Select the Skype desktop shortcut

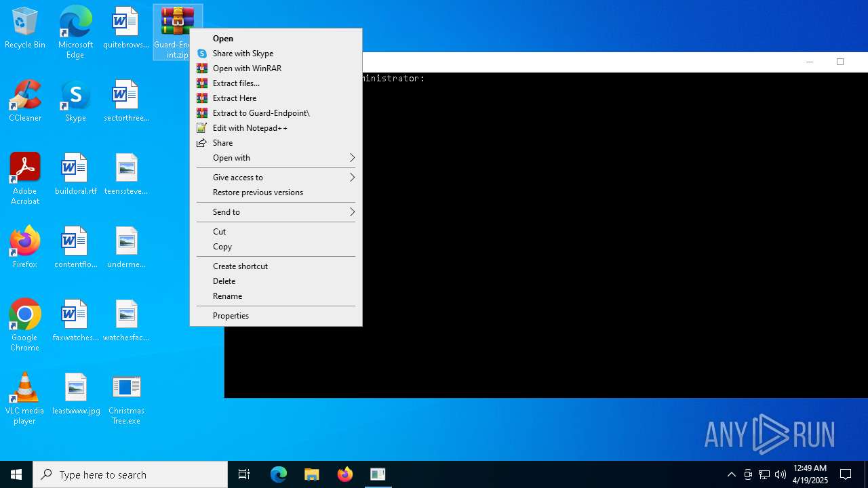75,102
